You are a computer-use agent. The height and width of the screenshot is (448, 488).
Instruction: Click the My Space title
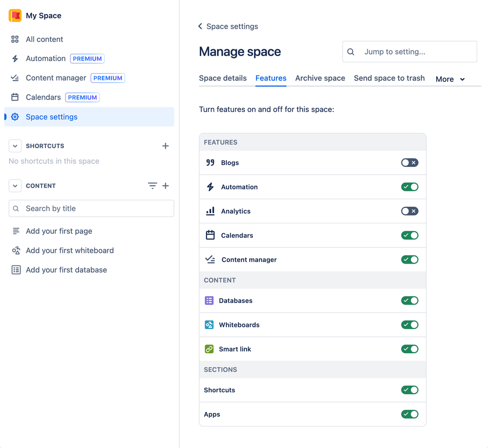[x=43, y=16]
